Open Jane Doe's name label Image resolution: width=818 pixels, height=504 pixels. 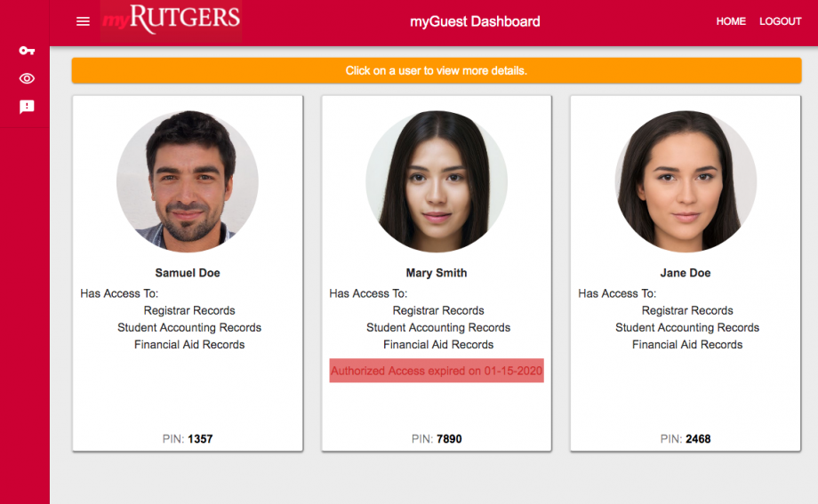686,273
